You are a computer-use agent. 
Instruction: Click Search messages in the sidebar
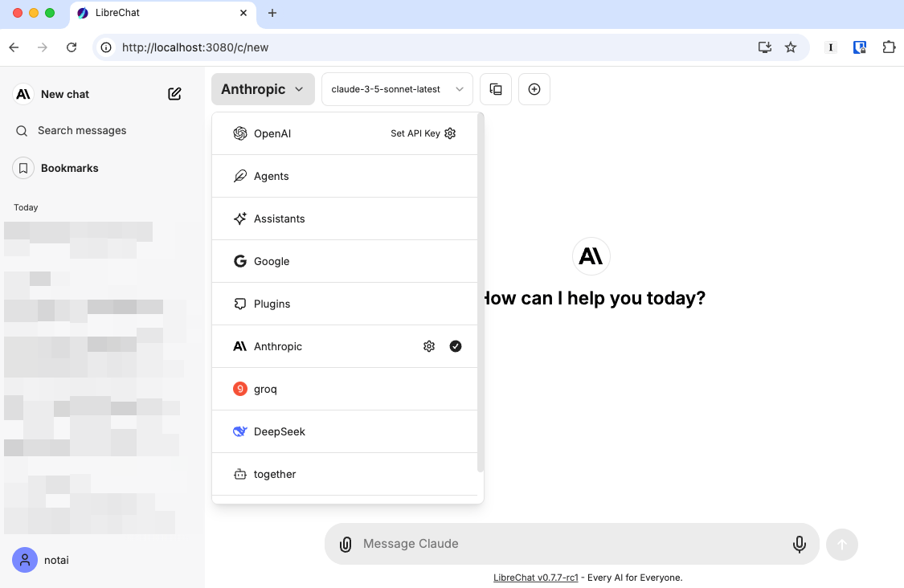tap(81, 130)
